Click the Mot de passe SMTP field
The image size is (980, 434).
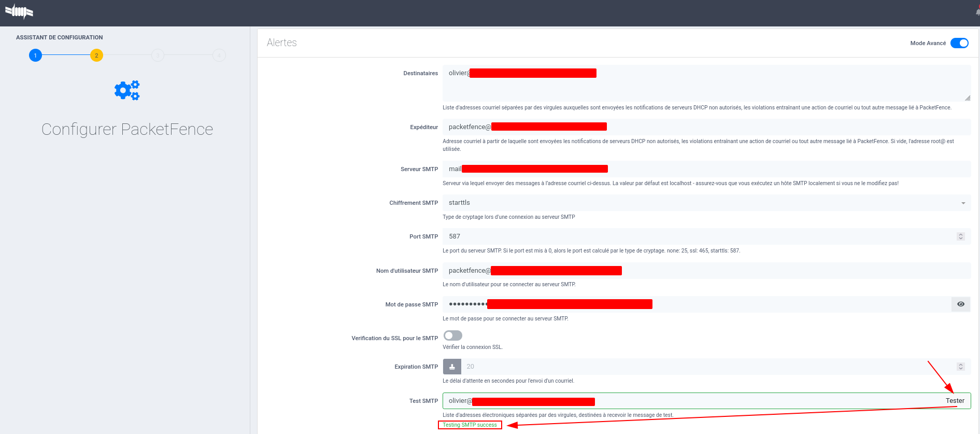point(697,304)
